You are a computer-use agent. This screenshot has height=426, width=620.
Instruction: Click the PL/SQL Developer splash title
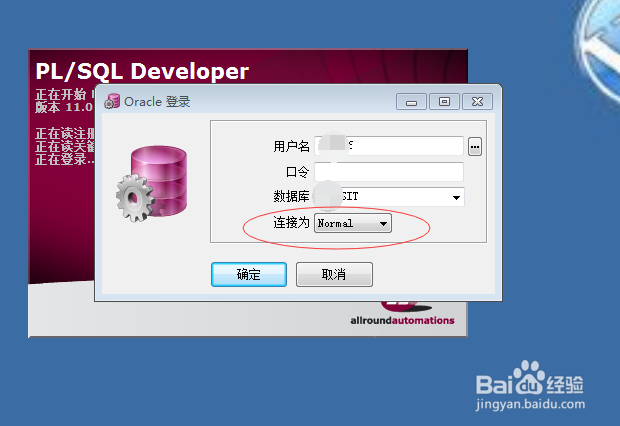click(x=142, y=72)
